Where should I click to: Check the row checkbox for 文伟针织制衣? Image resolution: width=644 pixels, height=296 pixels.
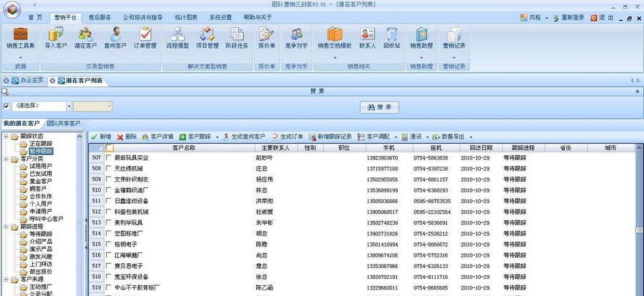coord(109,179)
